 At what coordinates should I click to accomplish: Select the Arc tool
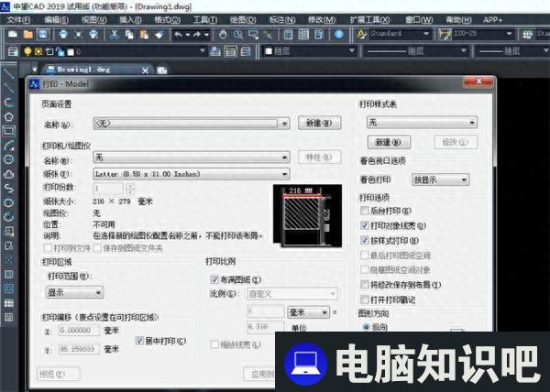tap(8, 146)
